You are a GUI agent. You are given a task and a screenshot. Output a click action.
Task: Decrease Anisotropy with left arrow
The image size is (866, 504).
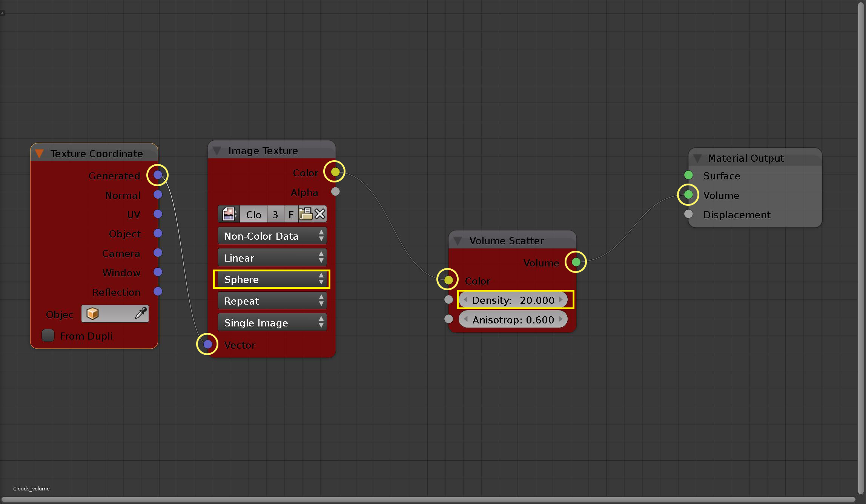coord(465,319)
